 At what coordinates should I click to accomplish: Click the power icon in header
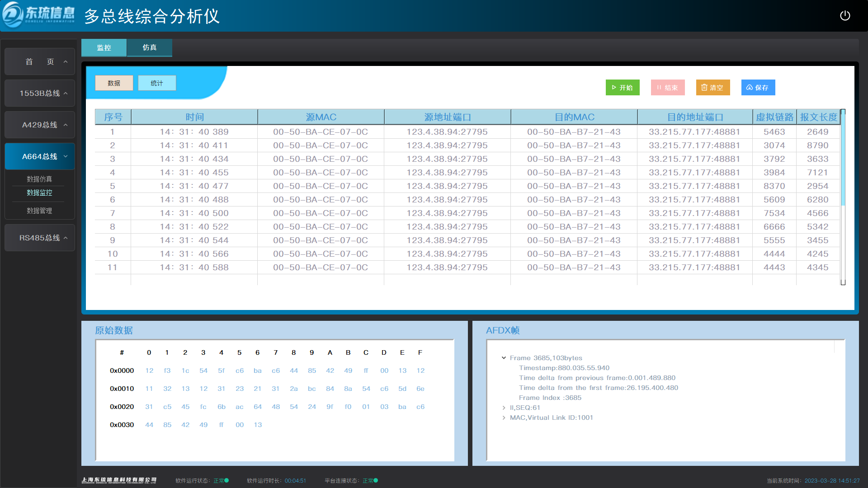click(x=844, y=16)
